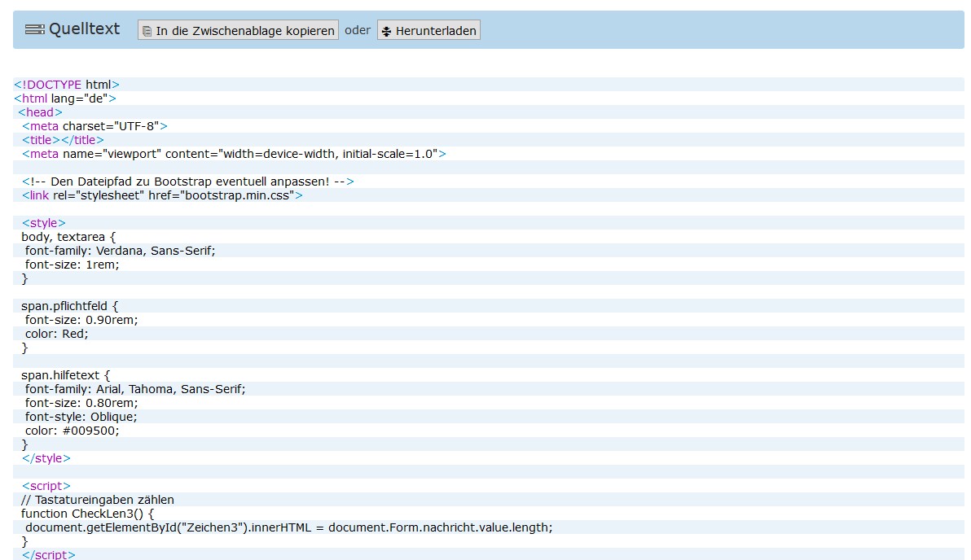This screenshot has height=560, width=971.
Task: Click the 'font-family: Verdana, Sans-Serif' line
Action: 120,251
